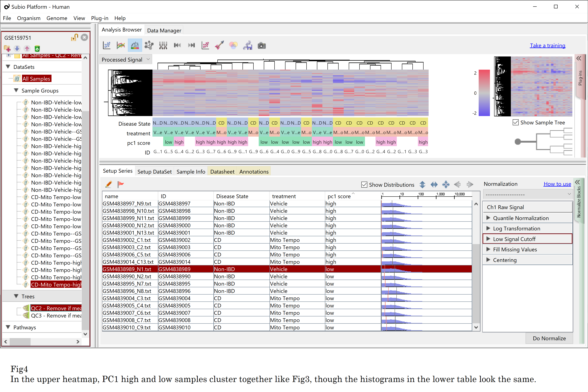Click the DNA save icon
588x392 pixels.
[248, 45]
